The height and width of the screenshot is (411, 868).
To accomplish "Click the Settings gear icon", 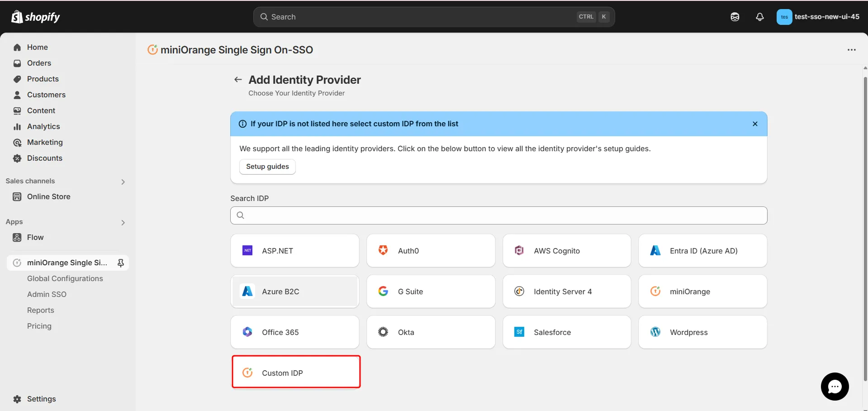I will click(17, 399).
